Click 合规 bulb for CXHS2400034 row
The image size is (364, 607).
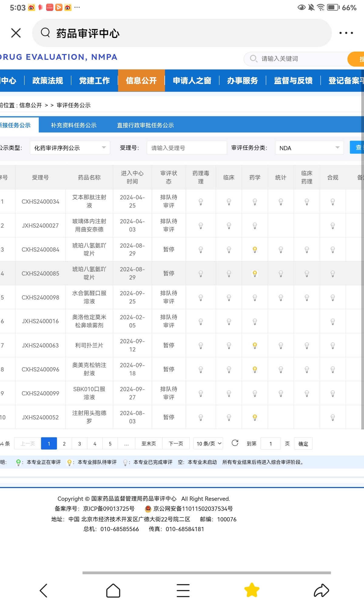point(333,202)
